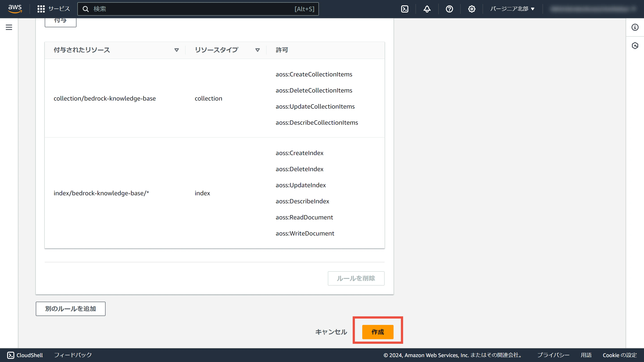644x362 pixels.
Task: Focus the 検索 search field
Action: click(x=198, y=9)
